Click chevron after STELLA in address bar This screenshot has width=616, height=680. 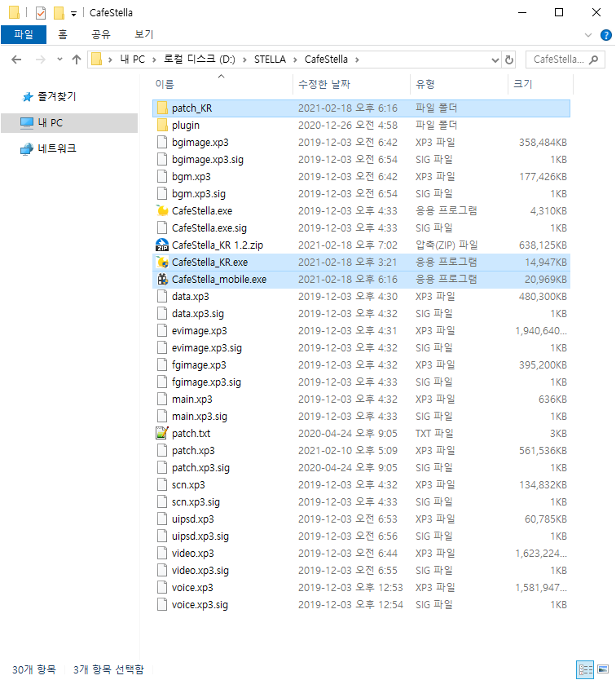pos(295,60)
